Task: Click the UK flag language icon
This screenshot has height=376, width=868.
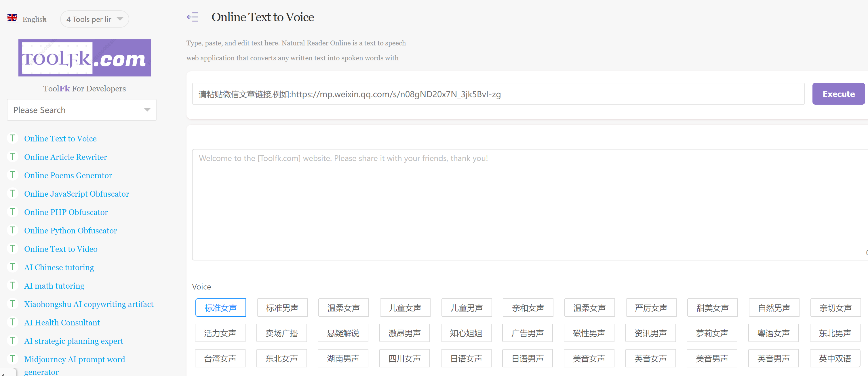Action: pyautogui.click(x=12, y=18)
